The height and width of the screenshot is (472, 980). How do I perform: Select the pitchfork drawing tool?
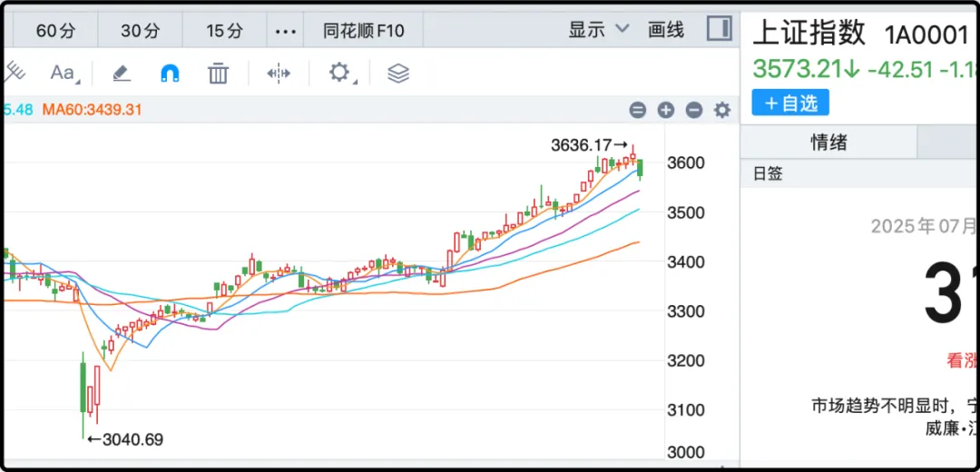[15, 73]
